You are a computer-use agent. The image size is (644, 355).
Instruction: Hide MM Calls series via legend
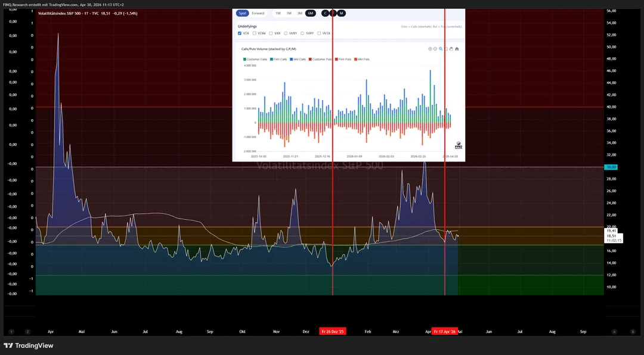(x=298, y=59)
